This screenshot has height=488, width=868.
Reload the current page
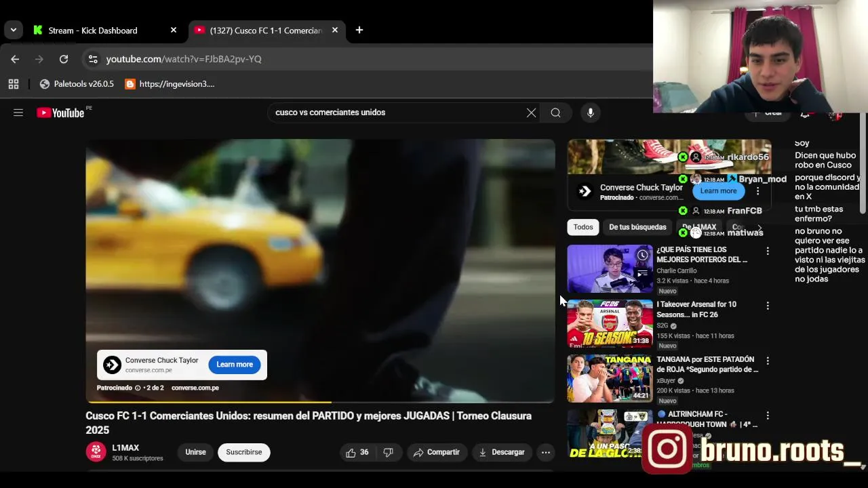pyautogui.click(x=64, y=59)
